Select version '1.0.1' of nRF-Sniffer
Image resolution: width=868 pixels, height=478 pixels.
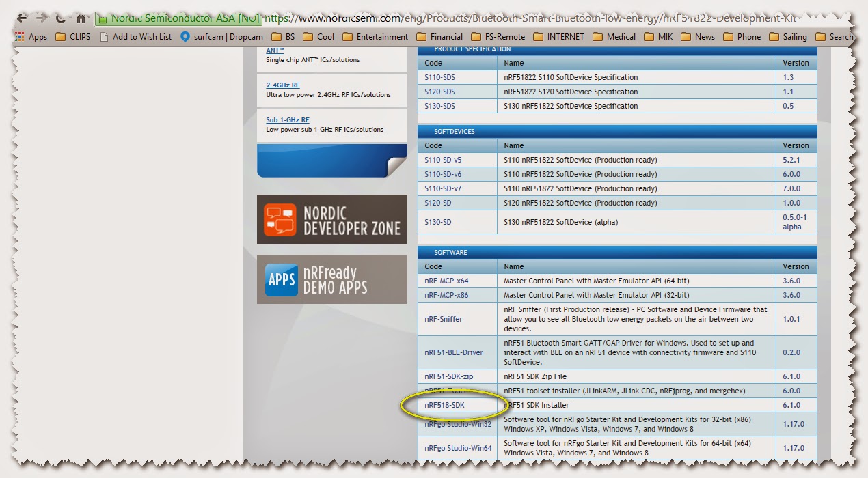pyautogui.click(x=791, y=319)
